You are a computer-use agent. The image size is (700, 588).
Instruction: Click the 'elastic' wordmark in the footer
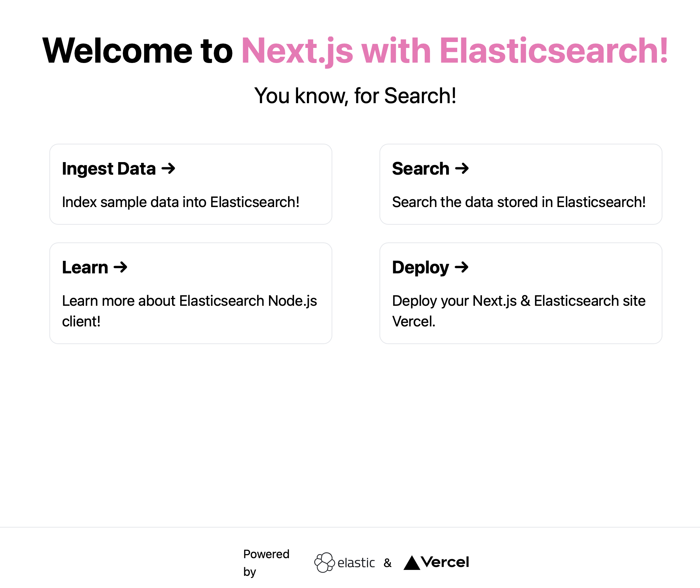coord(356,563)
